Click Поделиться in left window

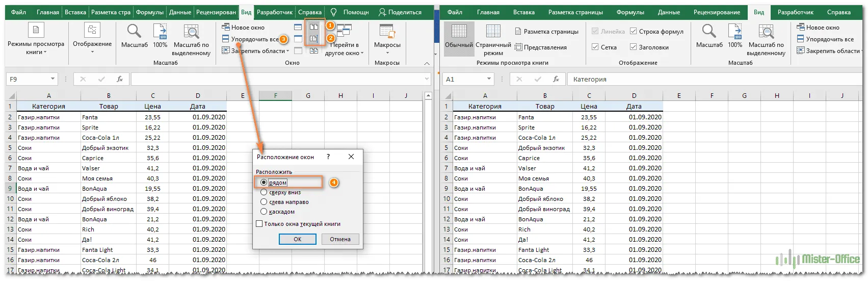400,12
